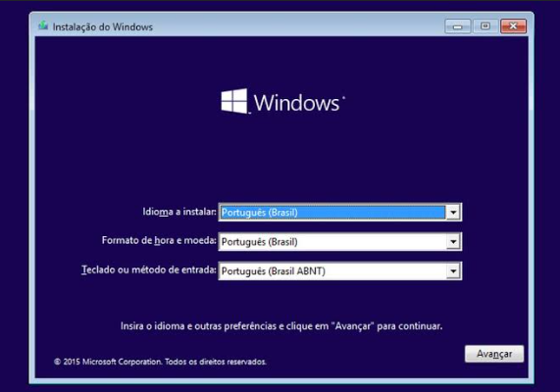The image size is (560, 392).
Task: Close the Instalação do Windows window
Action: [x=513, y=26]
